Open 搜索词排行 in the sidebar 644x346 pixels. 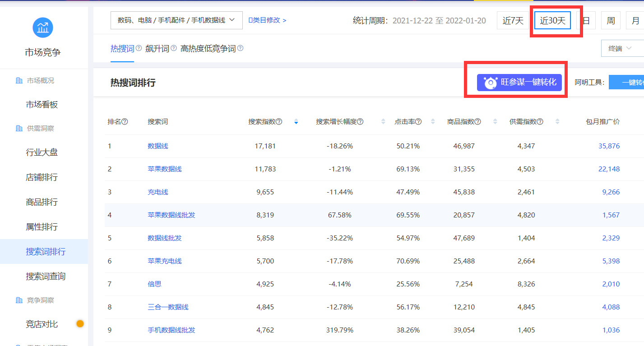point(44,252)
